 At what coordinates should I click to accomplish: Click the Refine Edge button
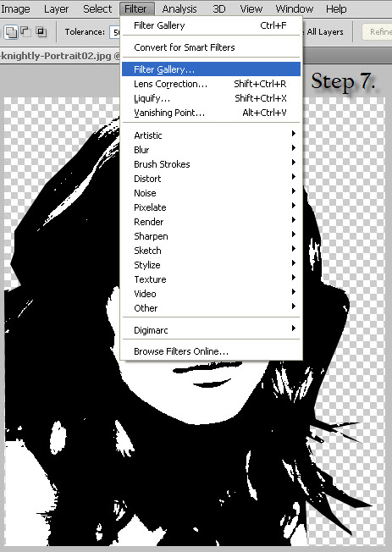click(378, 32)
